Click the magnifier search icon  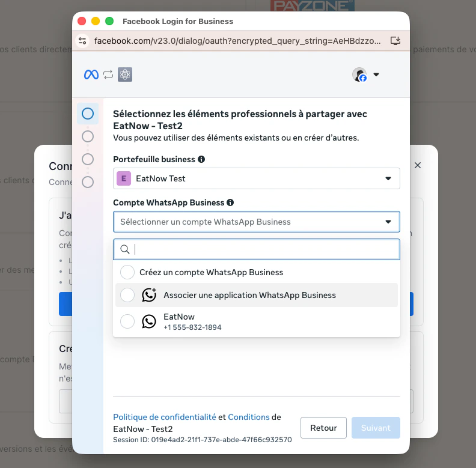(125, 249)
